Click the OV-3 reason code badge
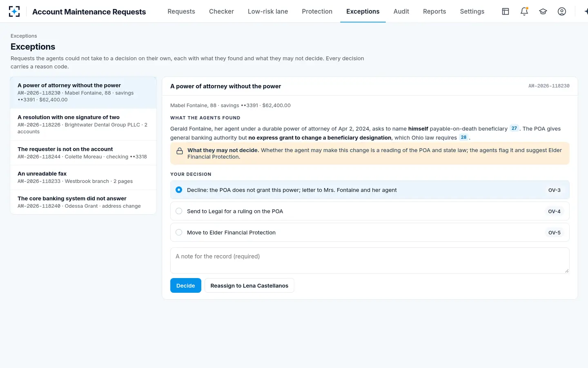588x368 pixels. tap(555, 190)
